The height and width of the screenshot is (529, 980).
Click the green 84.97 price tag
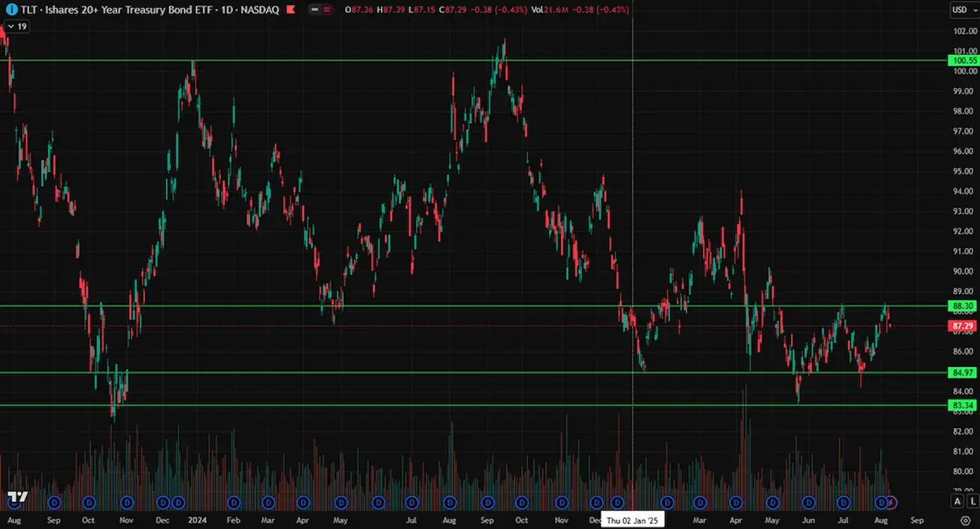(963, 372)
